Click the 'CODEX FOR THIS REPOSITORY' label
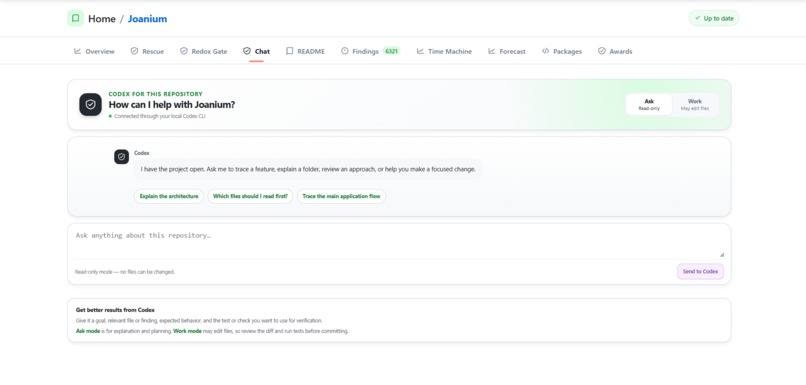 click(x=155, y=94)
